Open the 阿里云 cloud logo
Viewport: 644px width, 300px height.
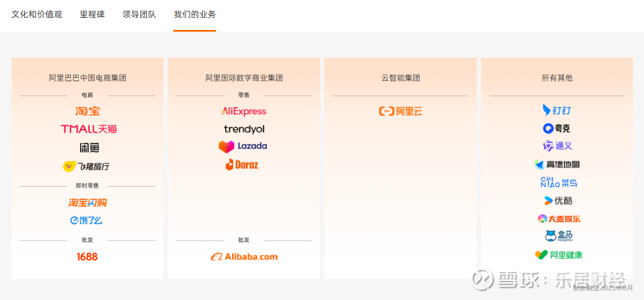[x=400, y=111]
